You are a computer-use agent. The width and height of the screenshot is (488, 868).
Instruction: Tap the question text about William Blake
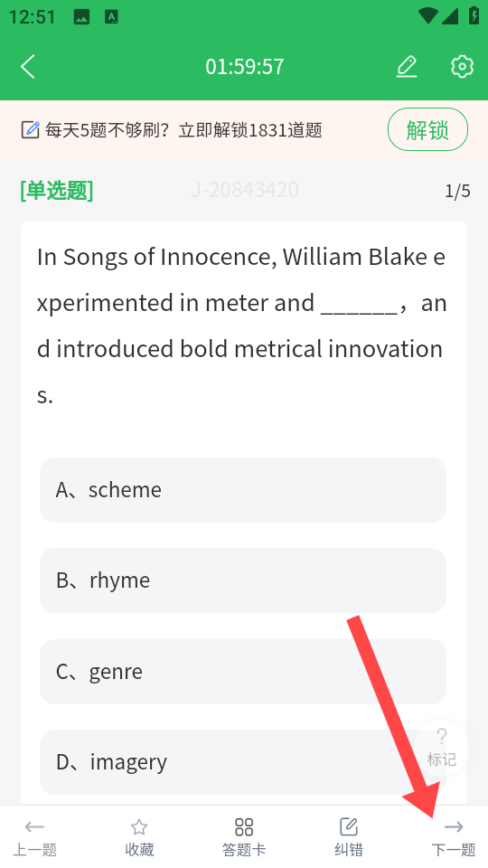(x=241, y=325)
